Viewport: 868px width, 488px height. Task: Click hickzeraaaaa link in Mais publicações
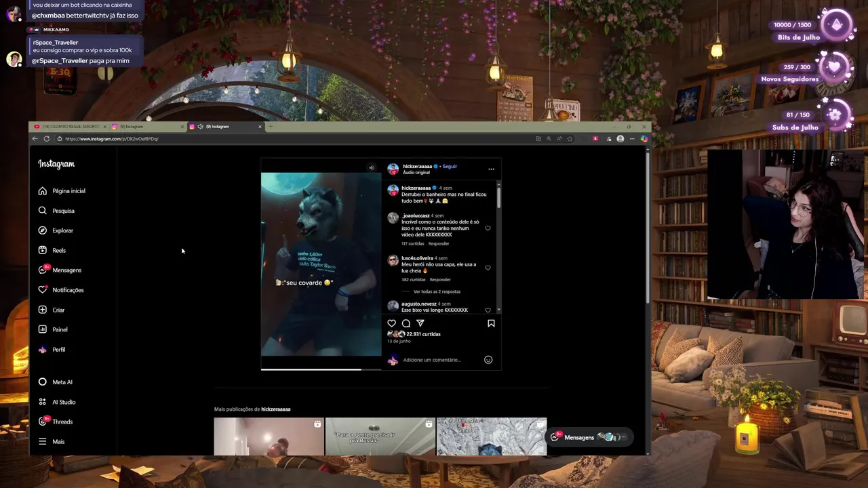click(276, 409)
